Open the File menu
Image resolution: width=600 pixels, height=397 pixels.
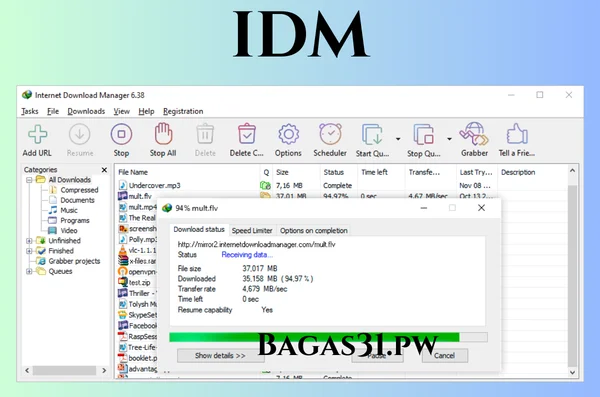point(53,111)
